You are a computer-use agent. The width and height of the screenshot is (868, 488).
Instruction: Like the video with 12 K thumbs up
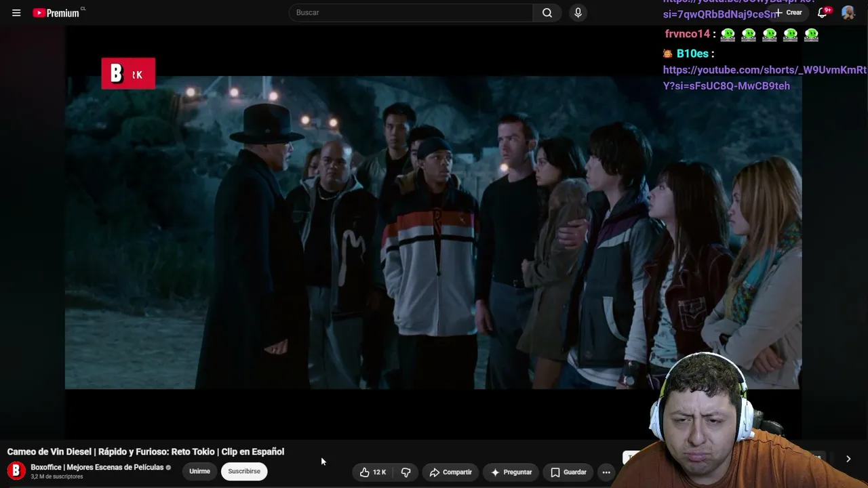coord(373,472)
